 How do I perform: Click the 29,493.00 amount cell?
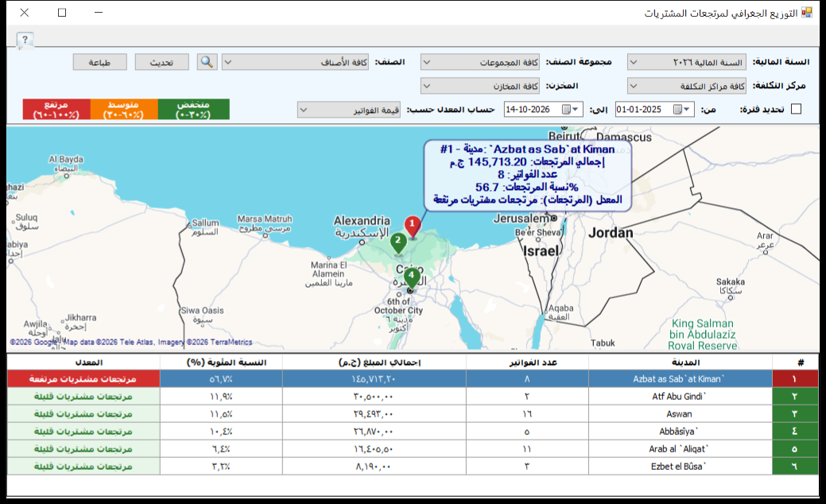click(x=374, y=414)
